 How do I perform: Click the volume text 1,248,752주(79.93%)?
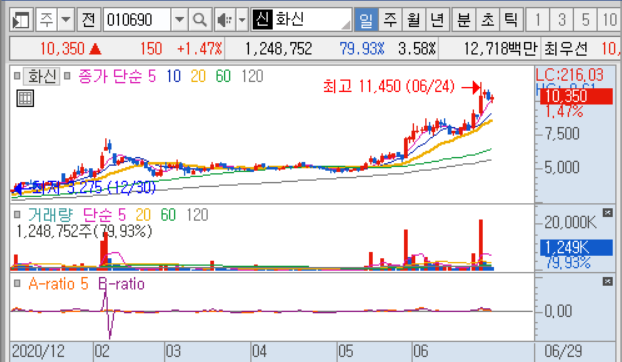coord(84,231)
